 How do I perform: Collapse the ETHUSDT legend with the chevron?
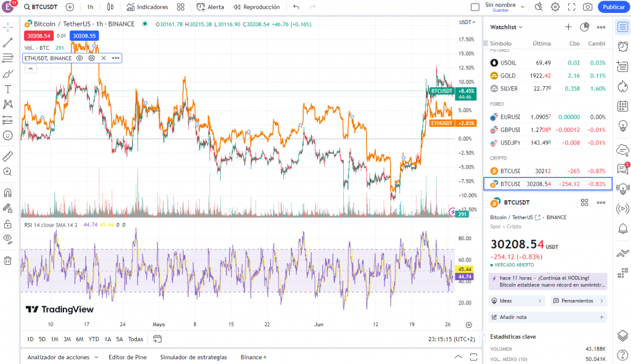click(x=31, y=68)
